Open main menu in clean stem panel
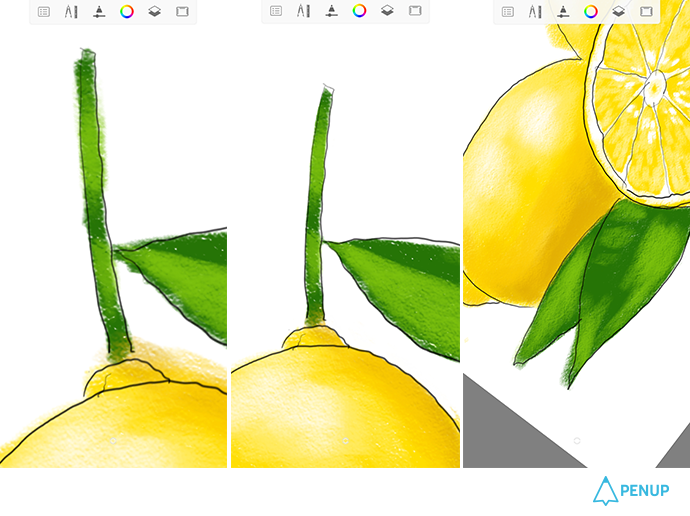The width and height of the screenshot is (690, 516). 276,11
